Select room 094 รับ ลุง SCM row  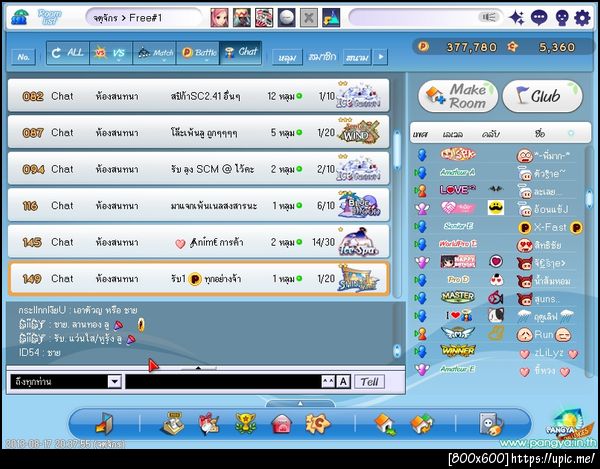tap(199, 169)
